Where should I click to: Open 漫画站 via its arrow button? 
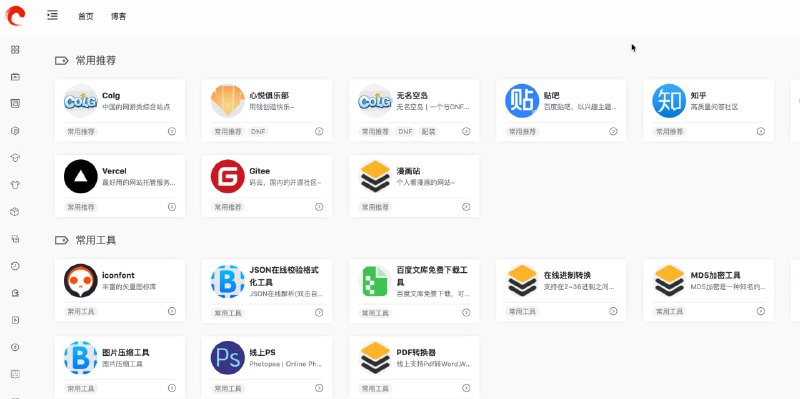[466, 207]
